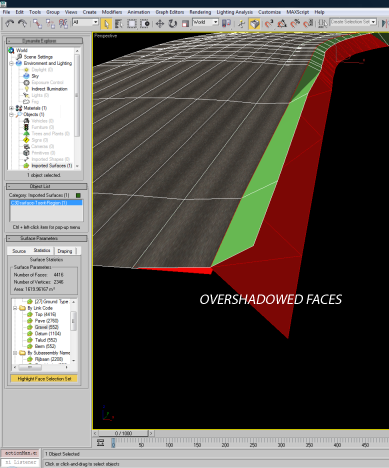Collapse the By Link Code node

(15, 308)
